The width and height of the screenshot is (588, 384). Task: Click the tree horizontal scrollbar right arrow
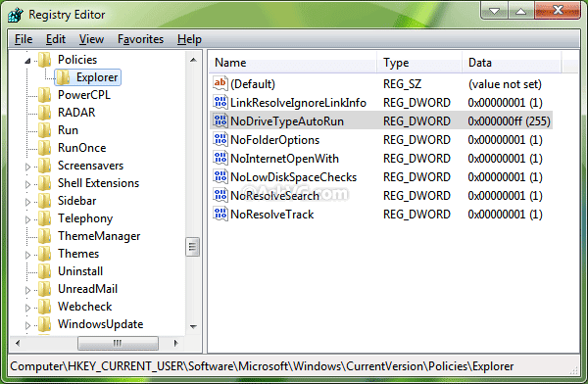(x=175, y=343)
